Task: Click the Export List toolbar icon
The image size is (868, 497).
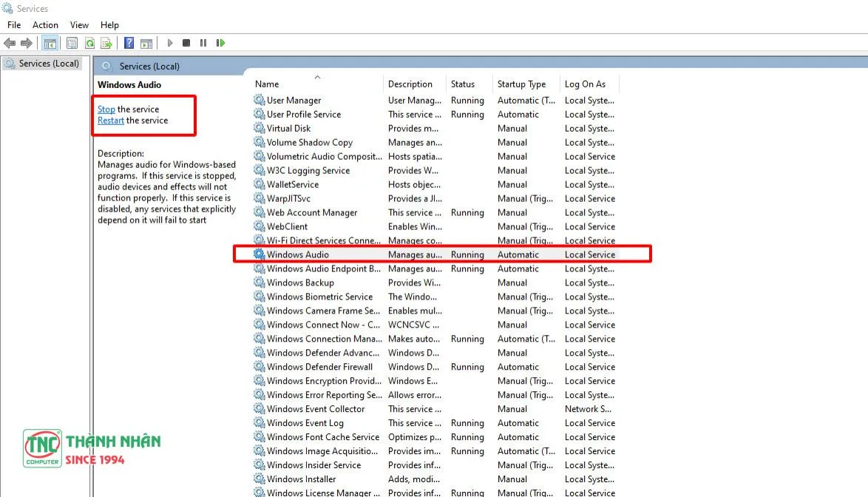Action: pos(105,42)
